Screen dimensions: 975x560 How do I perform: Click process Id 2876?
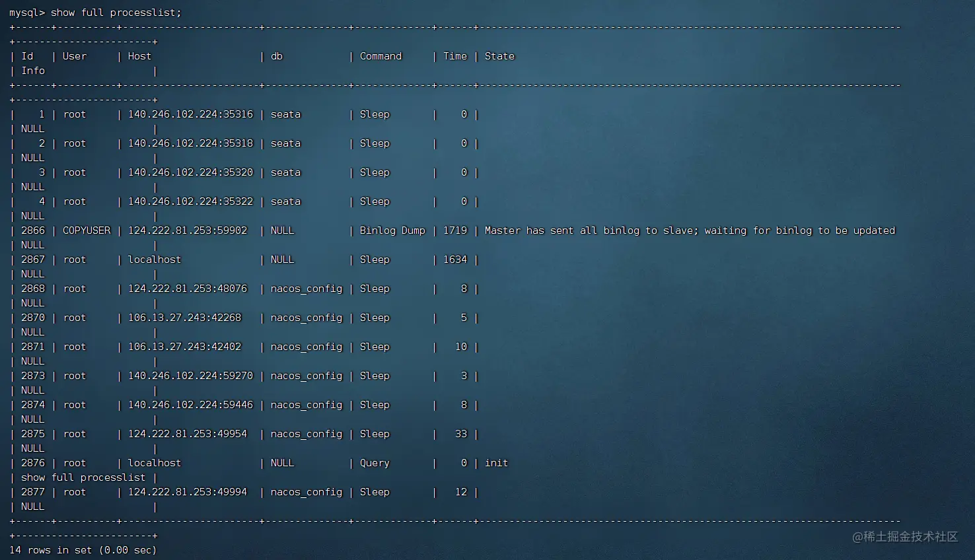tap(33, 463)
